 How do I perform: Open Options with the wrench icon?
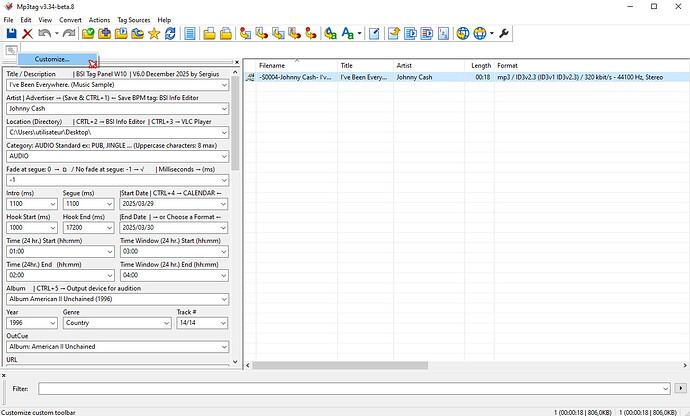click(x=504, y=33)
